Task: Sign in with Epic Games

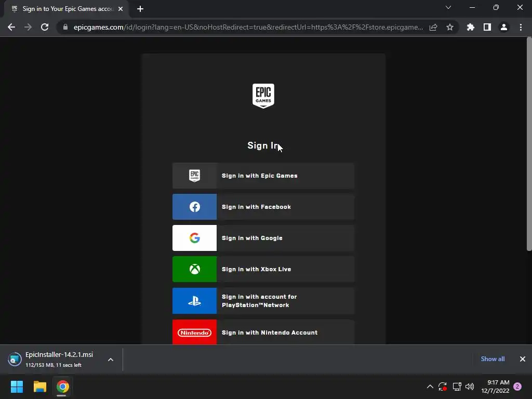Action: [263, 176]
